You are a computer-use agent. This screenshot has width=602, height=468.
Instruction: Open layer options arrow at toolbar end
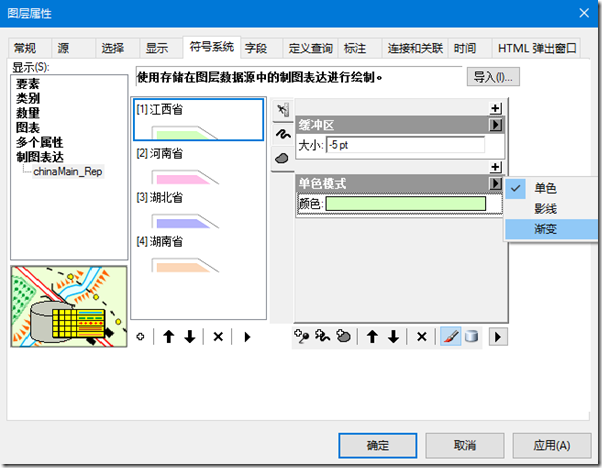tap(498, 337)
